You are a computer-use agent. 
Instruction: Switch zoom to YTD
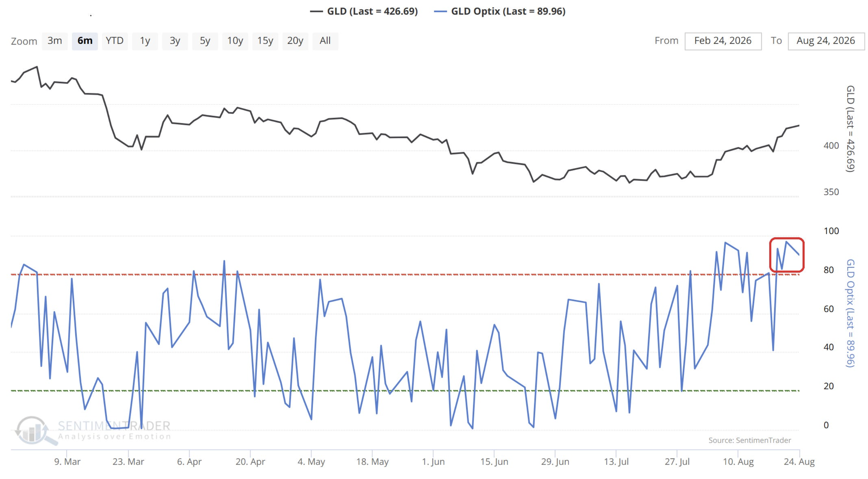115,41
